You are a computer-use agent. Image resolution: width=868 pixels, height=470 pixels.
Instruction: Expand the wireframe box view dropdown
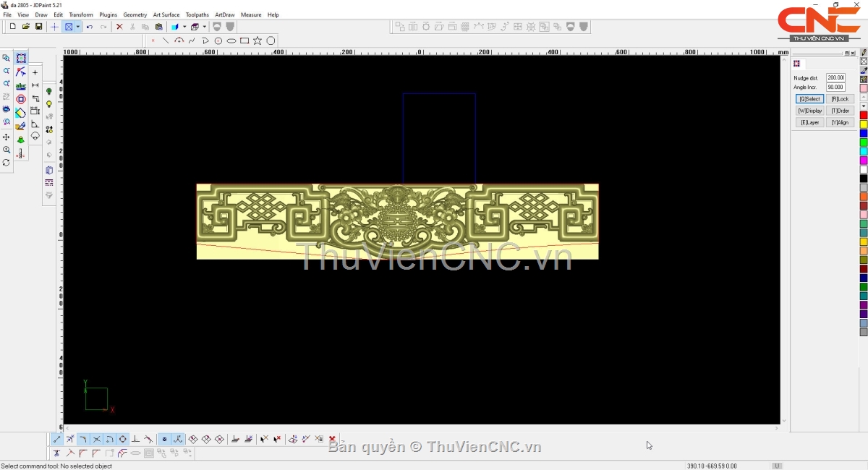tap(204, 27)
